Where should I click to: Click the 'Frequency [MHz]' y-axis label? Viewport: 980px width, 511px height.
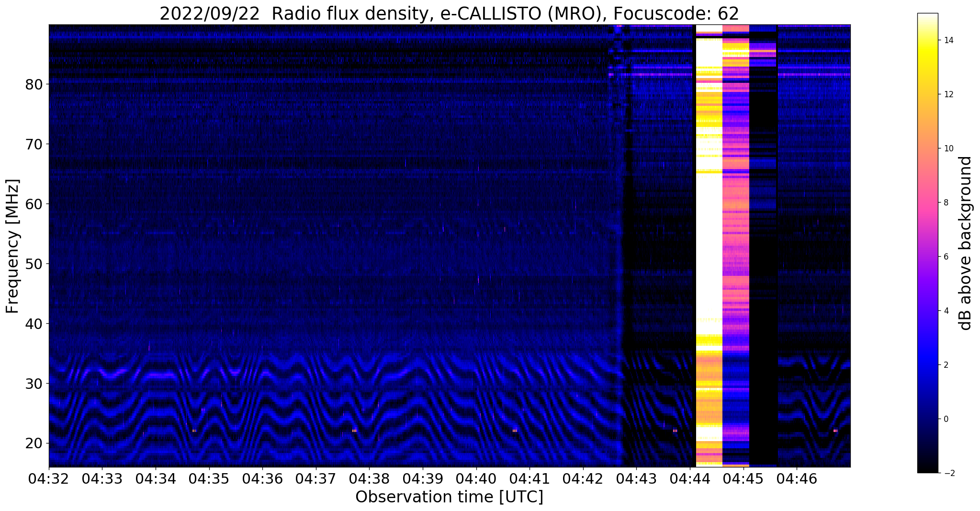point(12,246)
